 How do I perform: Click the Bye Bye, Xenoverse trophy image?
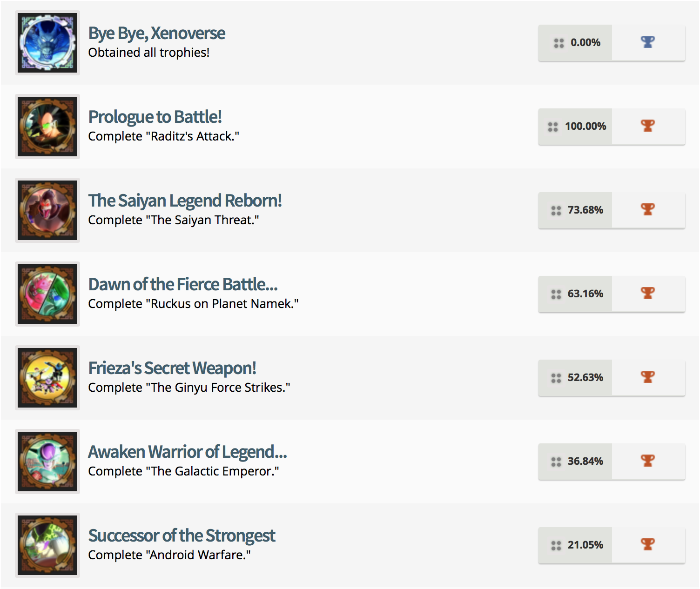tap(47, 43)
